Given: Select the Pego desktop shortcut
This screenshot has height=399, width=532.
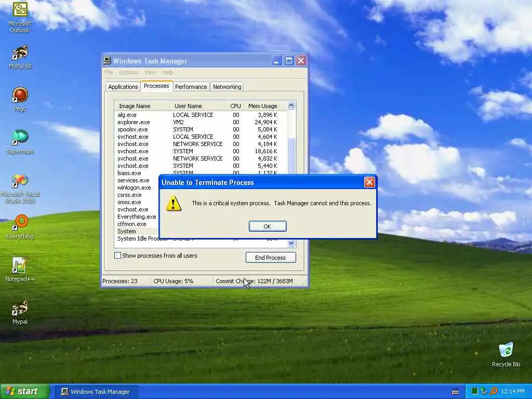Looking at the screenshot, I should [x=20, y=99].
